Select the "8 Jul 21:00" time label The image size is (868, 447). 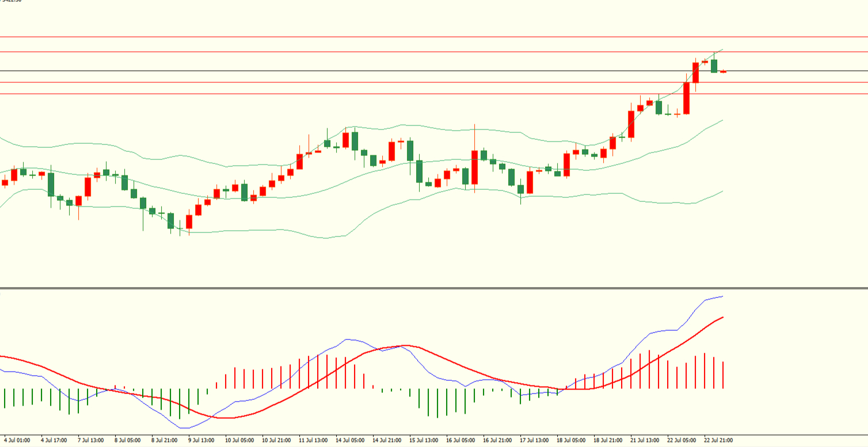coord(164,441)
